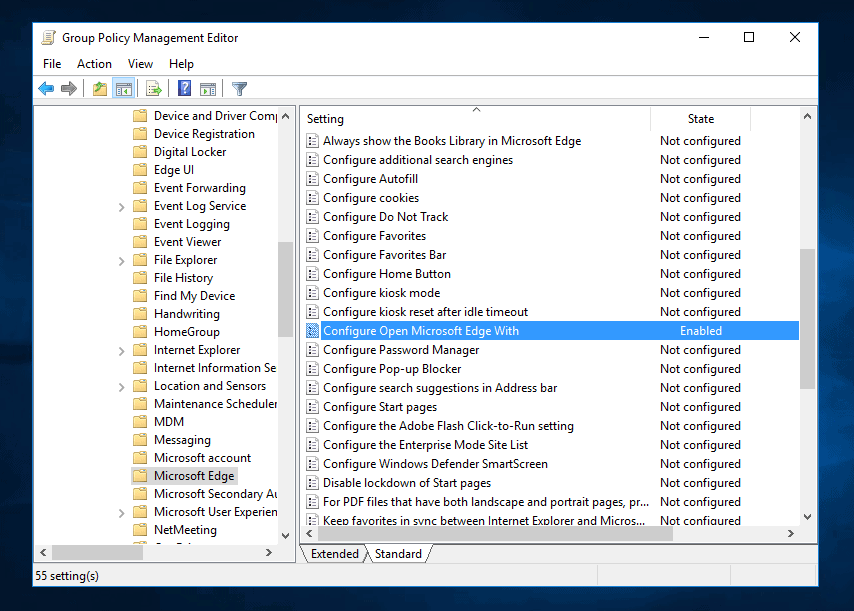Viewport: 854px width, 611px height.
Task: Select the Handwriting tree item
Action: [187, 313]
